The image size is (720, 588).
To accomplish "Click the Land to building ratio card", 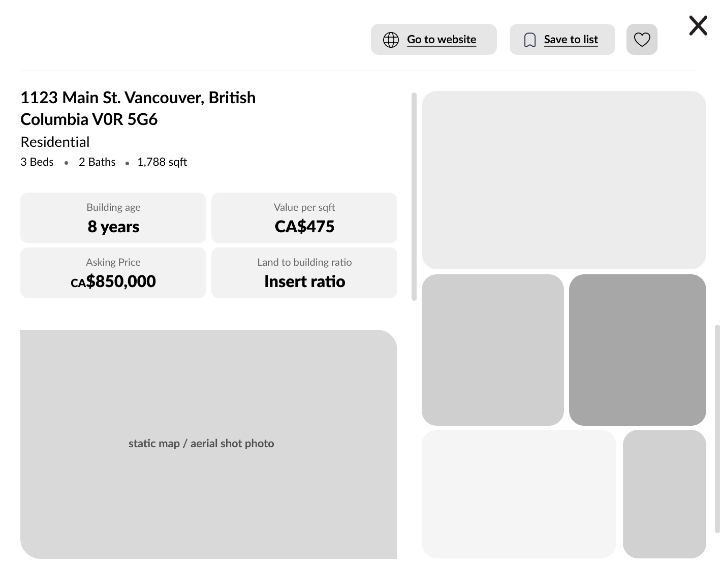I will pyautogui.click(x=304, y=273).
